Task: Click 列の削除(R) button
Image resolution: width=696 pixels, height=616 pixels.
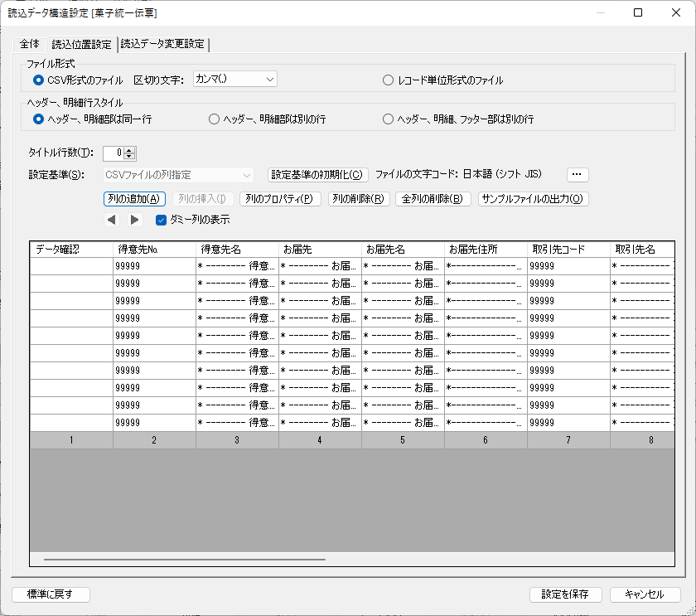Action: pyautogui.click(x=359, y=198)
